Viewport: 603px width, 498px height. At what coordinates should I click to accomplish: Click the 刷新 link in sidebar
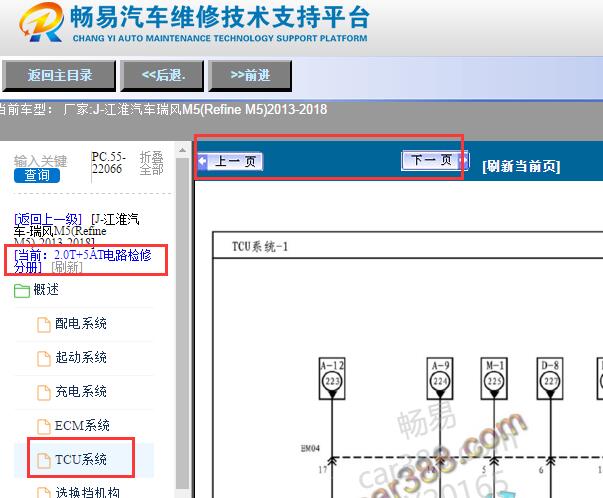tap(67, 266)
